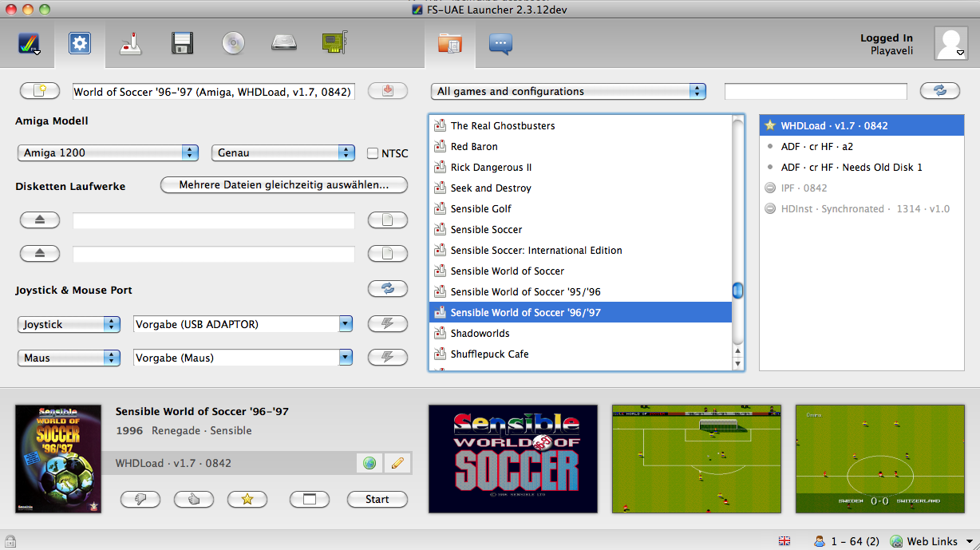Mark game as favorite with star button
Viewport: 980px width, 550px height.
247,499
